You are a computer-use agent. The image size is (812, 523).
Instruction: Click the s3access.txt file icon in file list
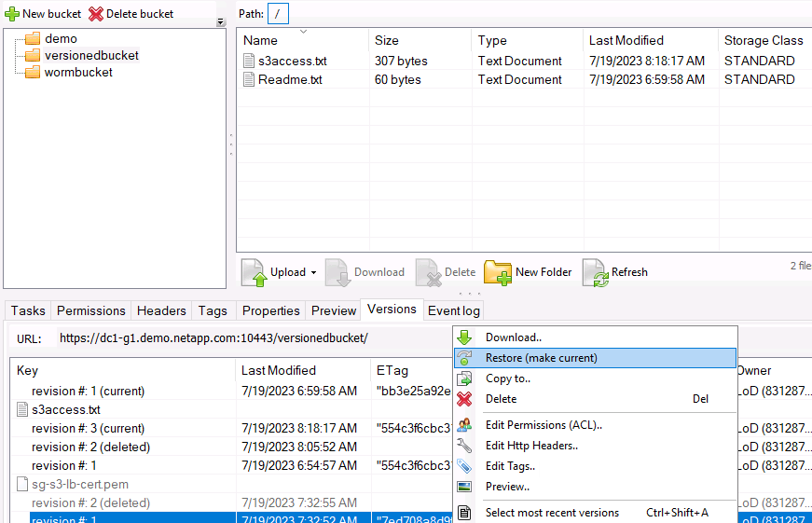[x=249, y=62]
